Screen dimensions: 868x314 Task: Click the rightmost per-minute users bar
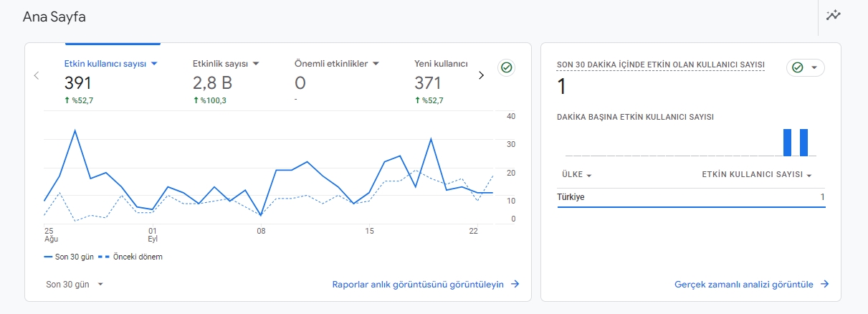[x=803, y=142]
